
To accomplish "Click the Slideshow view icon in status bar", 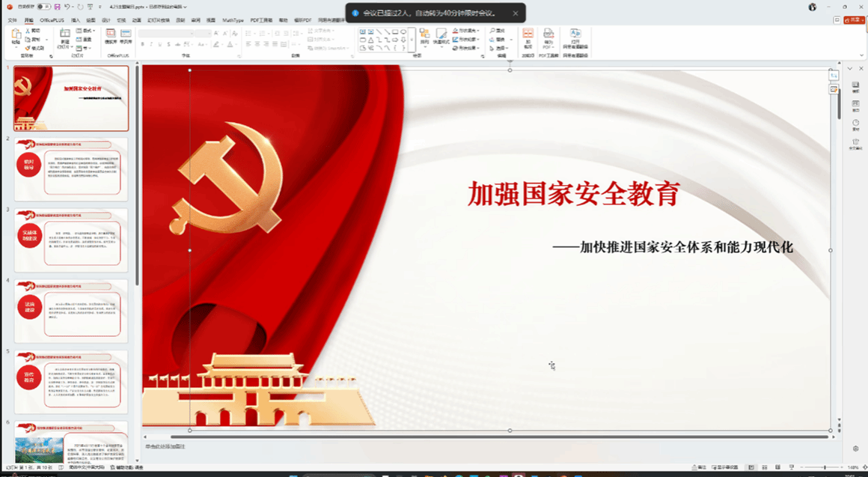I will [792, 467].
